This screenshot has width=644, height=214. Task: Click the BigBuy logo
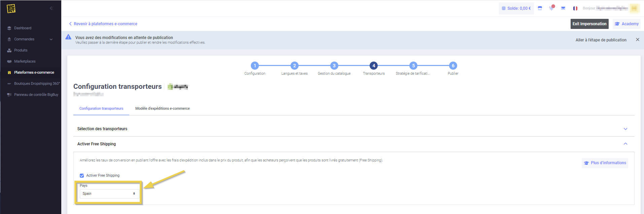11,8
